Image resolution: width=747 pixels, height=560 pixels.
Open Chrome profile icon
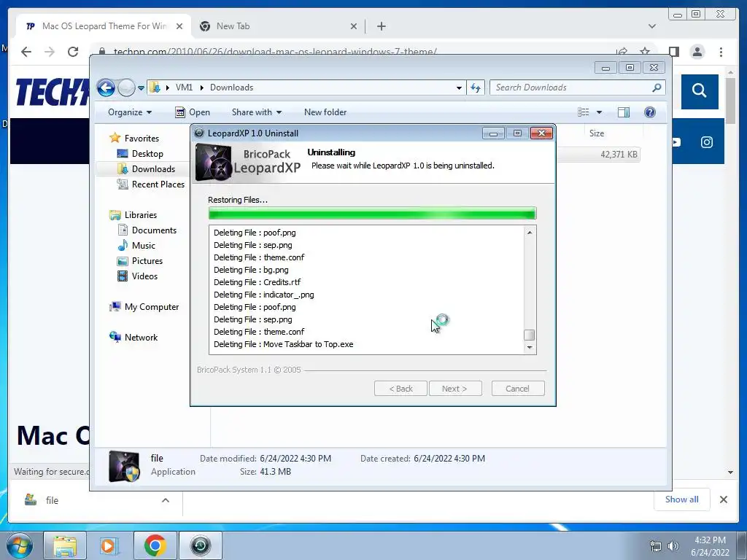tap(697, 52)
